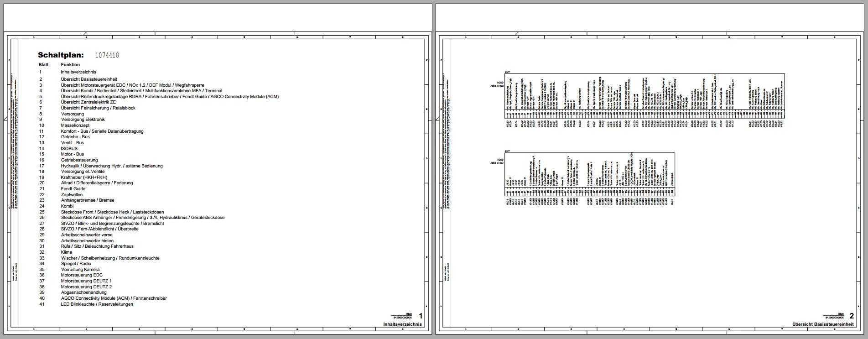Select 'Wischer / Scheibenheizung / Rundumkennleuchte'
Screen dimensions: 868x339
[x=110, y=258]
